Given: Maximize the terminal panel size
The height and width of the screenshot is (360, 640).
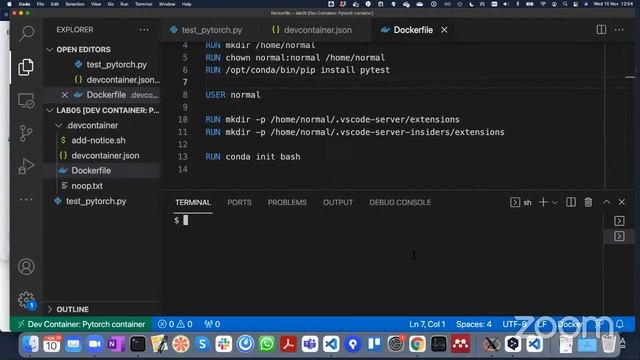Looking at the screenshot, I should [606, 202].
